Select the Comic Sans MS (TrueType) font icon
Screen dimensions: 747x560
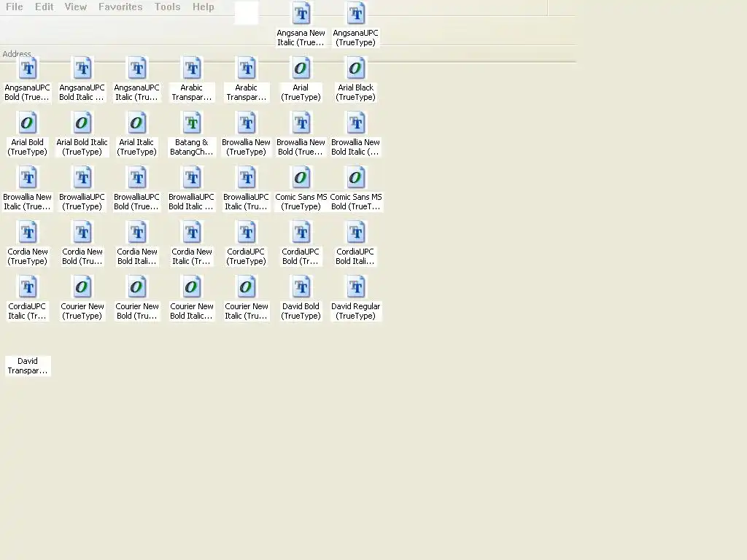click(301, 178)
